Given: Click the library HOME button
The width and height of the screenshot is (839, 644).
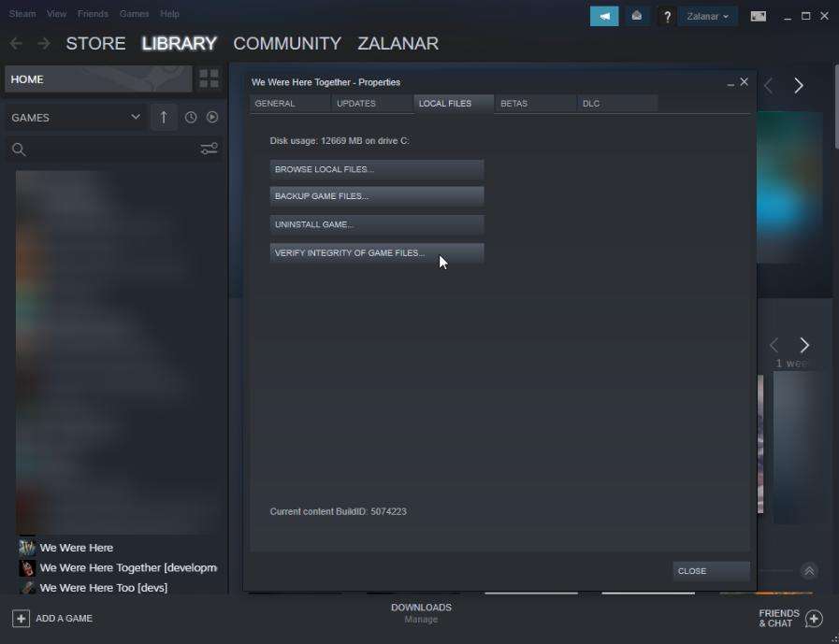Looking at the screenshot, I should (x=98, y=79).
